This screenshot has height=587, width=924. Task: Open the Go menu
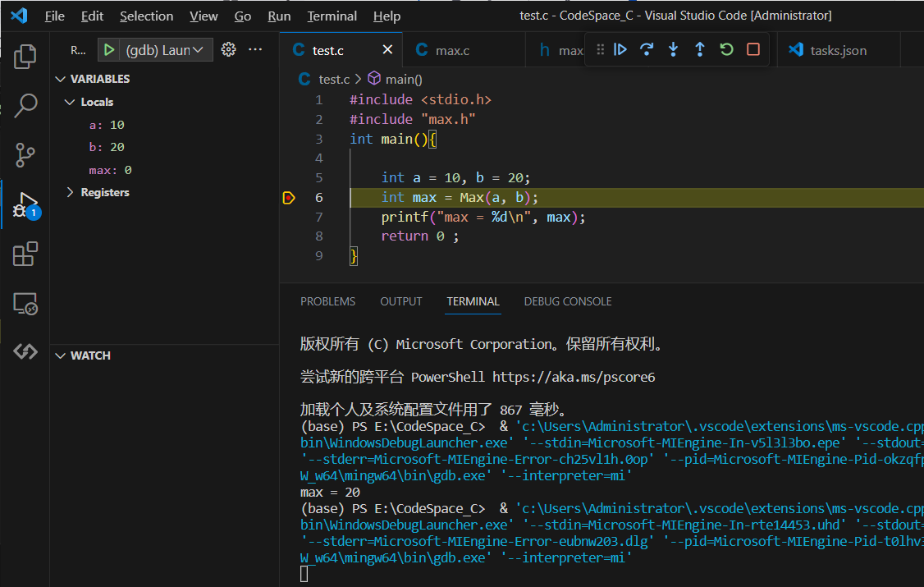point(243,16)
